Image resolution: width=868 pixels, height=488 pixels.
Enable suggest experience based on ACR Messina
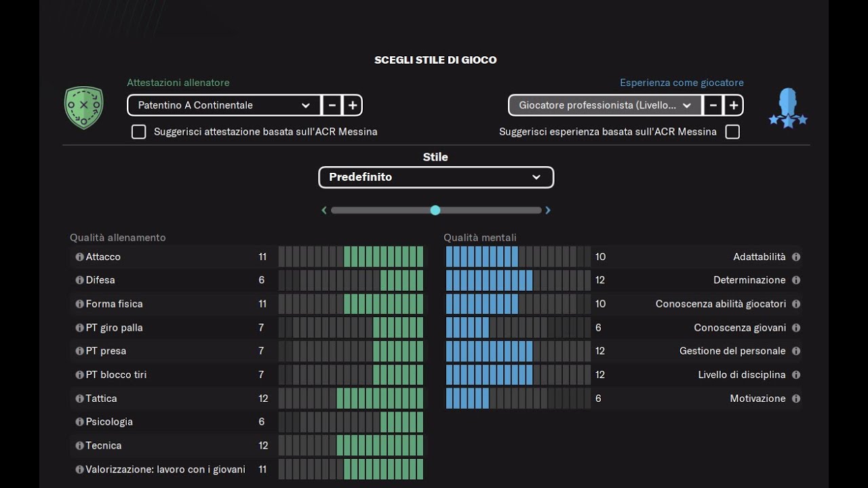pos(732,131)
